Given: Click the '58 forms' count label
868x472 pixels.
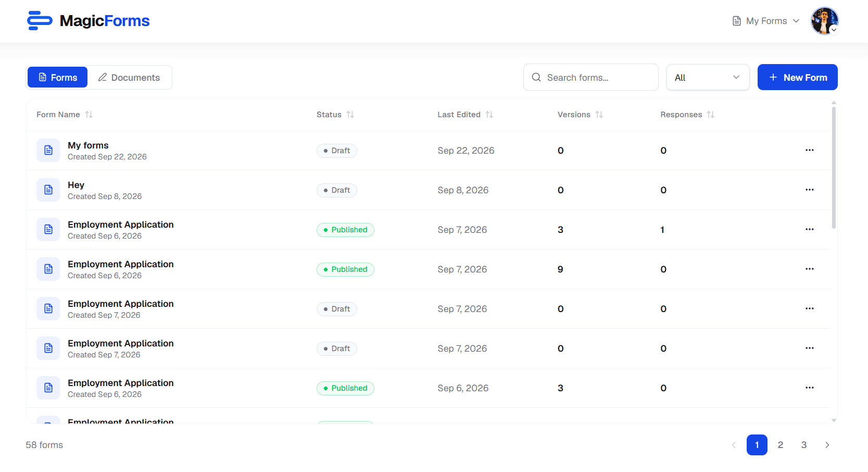Looking at the screenshot, I should coord(44,445).
